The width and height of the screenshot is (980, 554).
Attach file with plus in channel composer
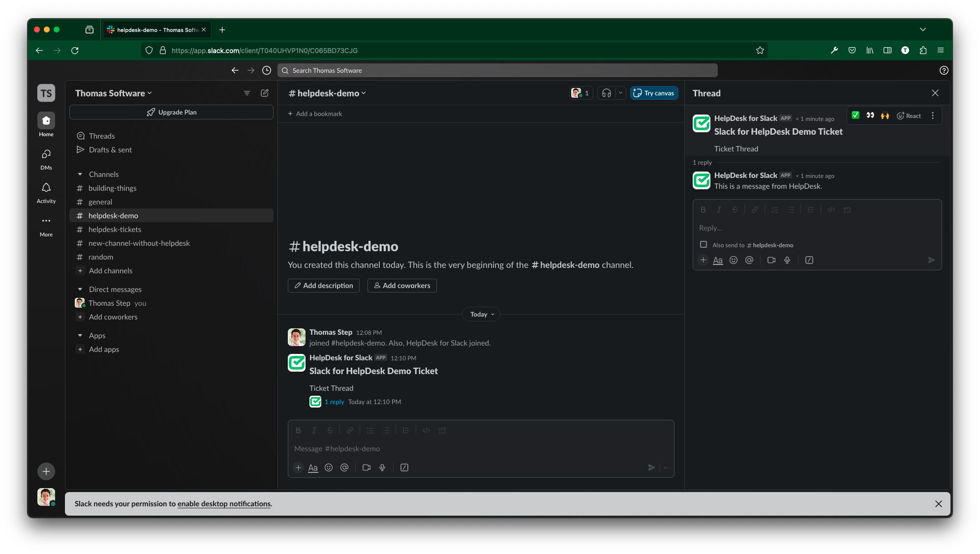click(x=298, y=467)
